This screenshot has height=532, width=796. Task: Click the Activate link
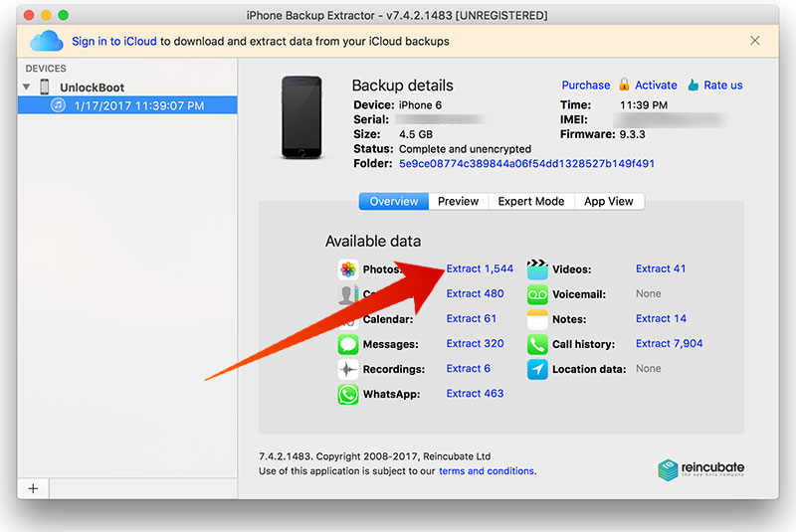point(656,86)
